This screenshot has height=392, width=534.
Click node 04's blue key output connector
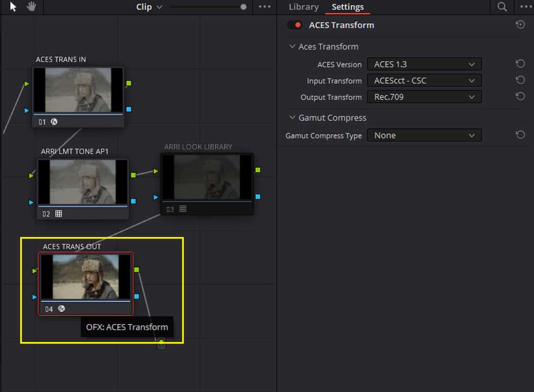137,296
